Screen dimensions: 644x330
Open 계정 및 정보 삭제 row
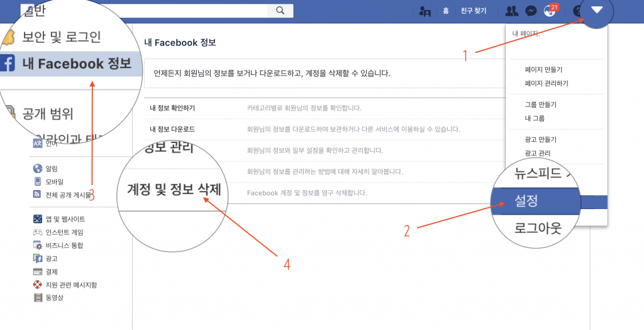pyautogui.click(x=174, y=190)
